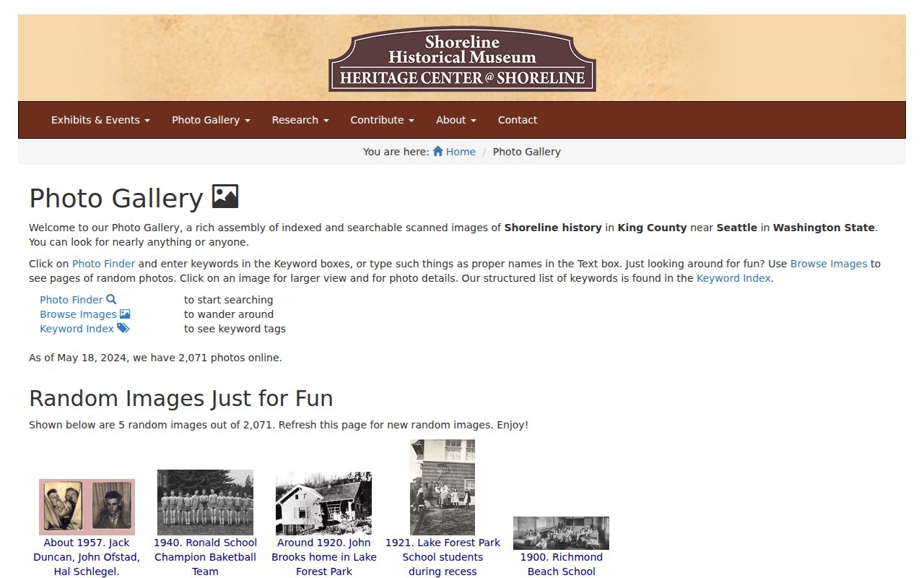The width and height of the screenshot is (924, 578).
Task: Click the 'to start searching' description text
Action: pyautogui.click(x=229, y=300)
